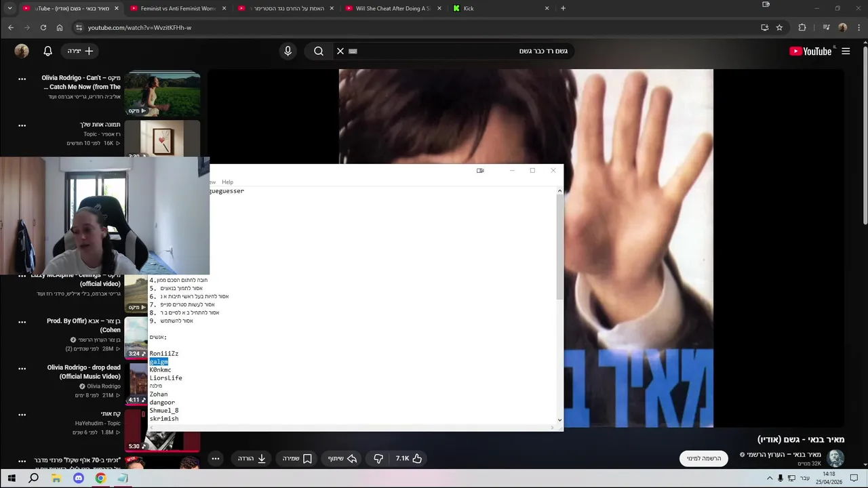This screenshot has width=868, height=488.
Task: Open Windows Start menu
Action: coord(12,478)
